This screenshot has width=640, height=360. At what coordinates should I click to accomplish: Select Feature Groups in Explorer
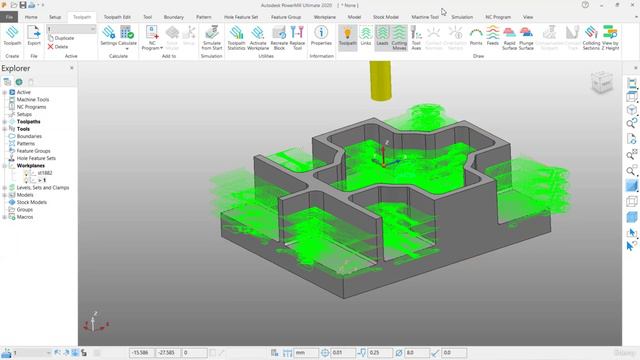click(x=33, y=151)
